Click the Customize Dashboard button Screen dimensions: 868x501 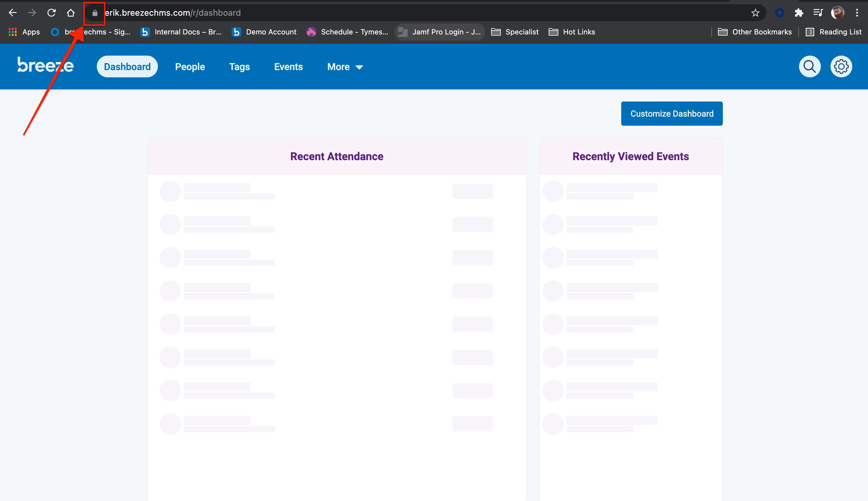tap(671, 114)
